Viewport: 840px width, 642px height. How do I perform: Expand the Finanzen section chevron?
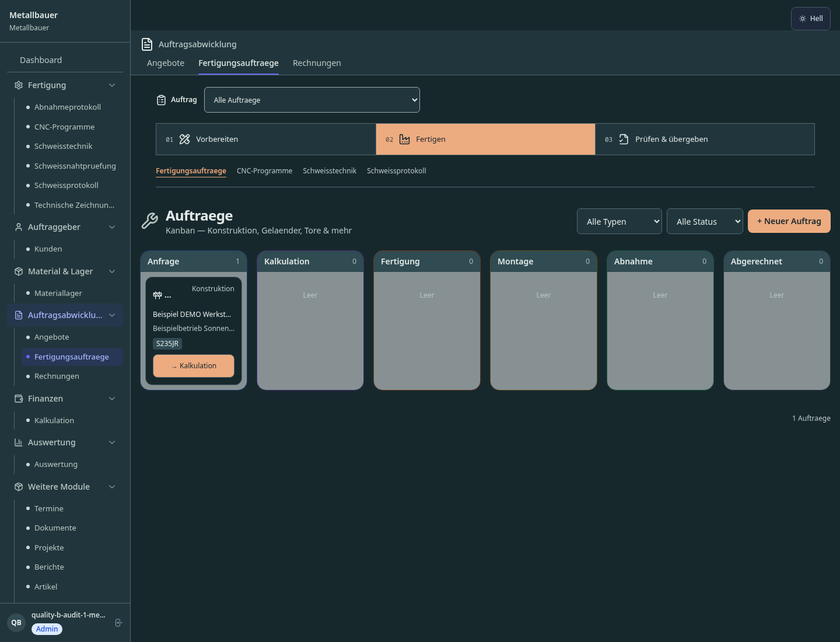[x=112, y=399]
